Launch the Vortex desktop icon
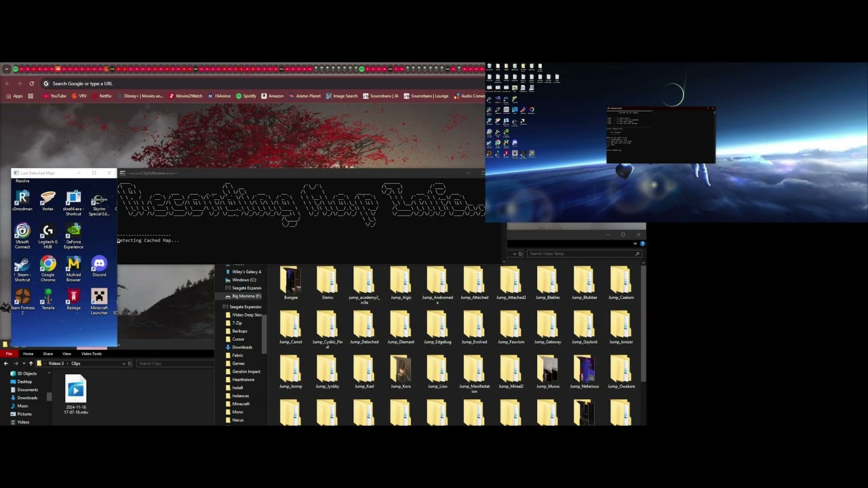Image resolution: width=868 pixels, height=488 pixels. [x=47, y=201]
